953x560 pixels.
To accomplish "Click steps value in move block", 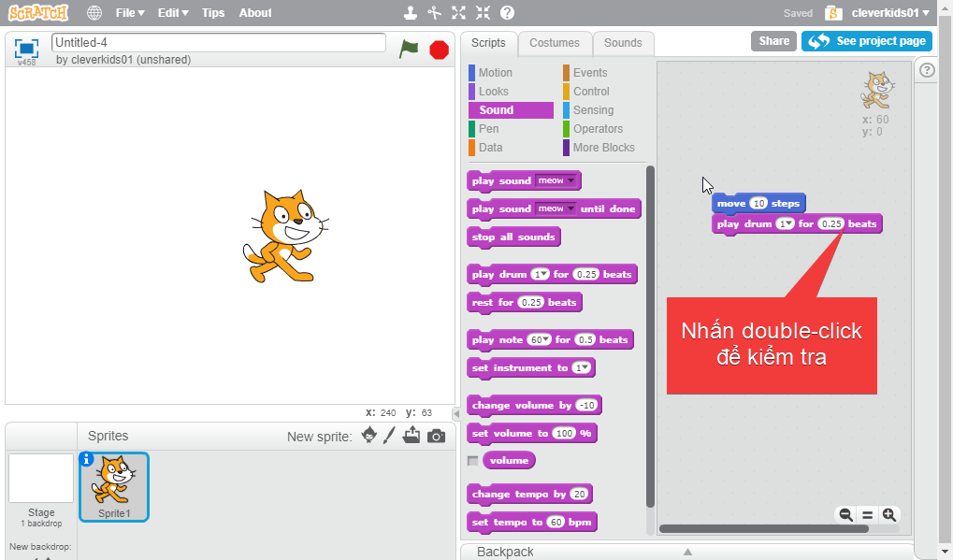I will (x=758, y=203).
